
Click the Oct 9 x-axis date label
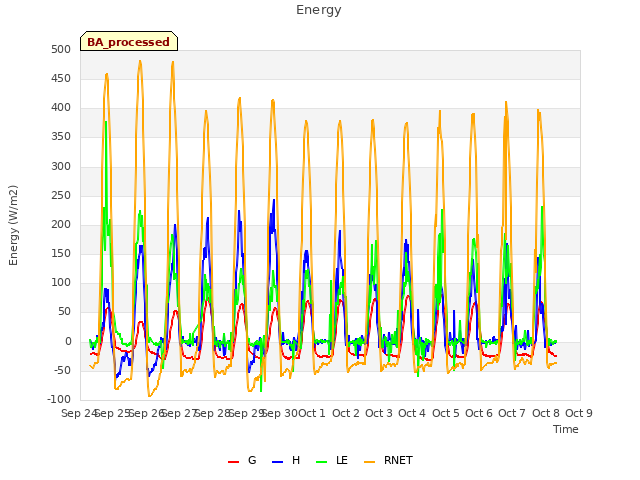click(579, 413)
